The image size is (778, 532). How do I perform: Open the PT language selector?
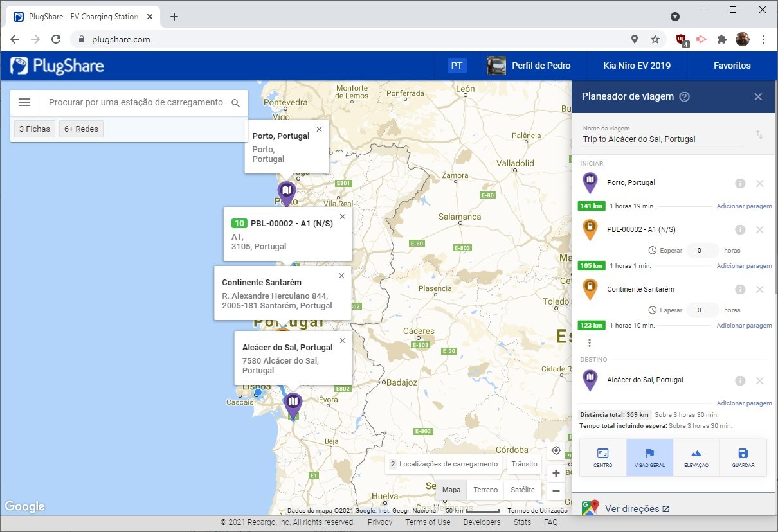click(457, 66)
